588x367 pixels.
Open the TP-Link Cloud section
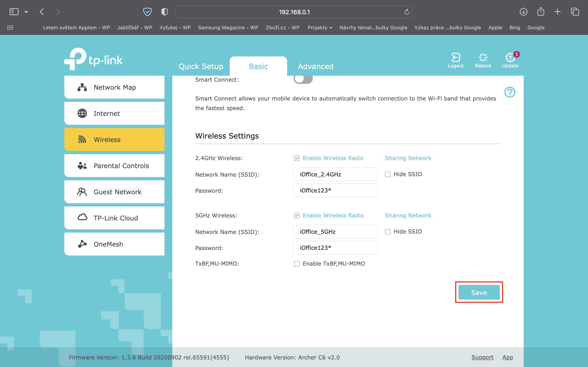click(x=114, y=218)
